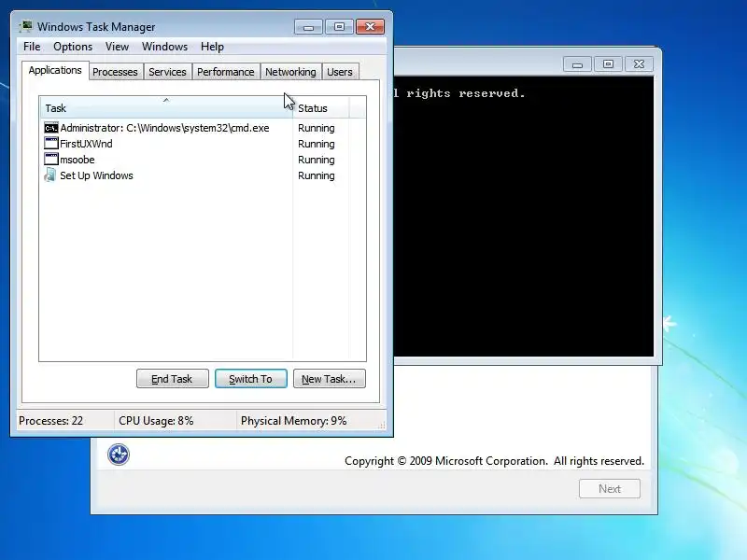Image resolution: width=747 pixels, height=560 pixels.
Task: Click the Task Manager resize grip corner
Action: (x=382, y=426)
